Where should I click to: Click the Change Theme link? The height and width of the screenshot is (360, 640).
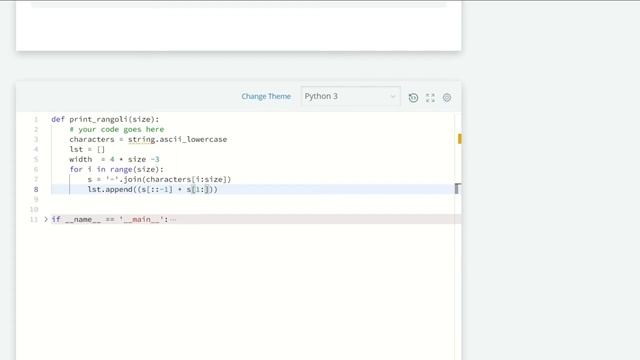(266, 96)
